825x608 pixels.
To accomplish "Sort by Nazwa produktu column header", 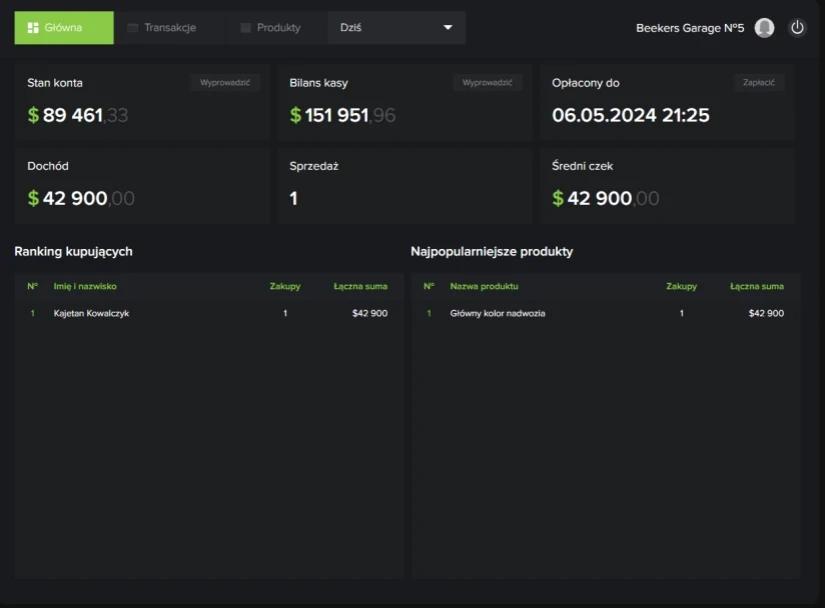I will click(x=484, y=286).
